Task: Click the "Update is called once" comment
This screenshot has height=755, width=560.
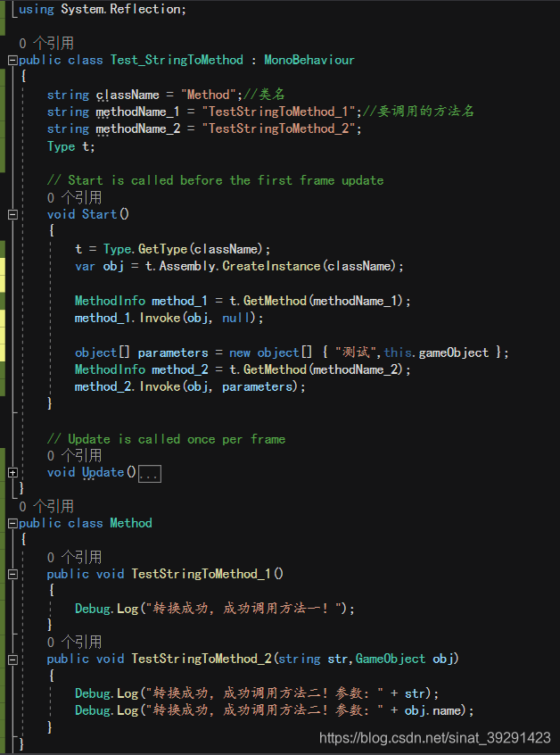Action: click(x=166, y=439)
